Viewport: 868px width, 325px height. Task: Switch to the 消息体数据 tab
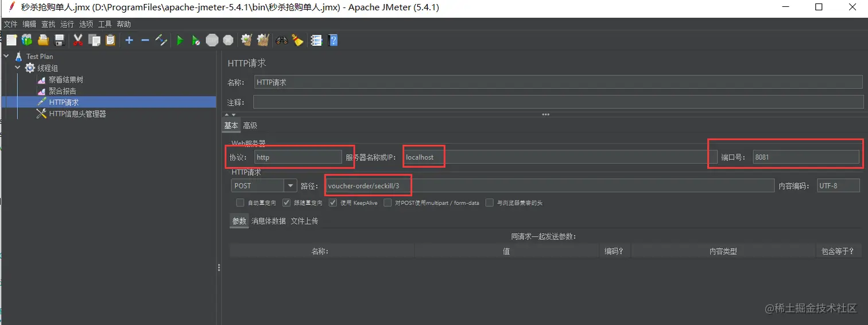269,221
